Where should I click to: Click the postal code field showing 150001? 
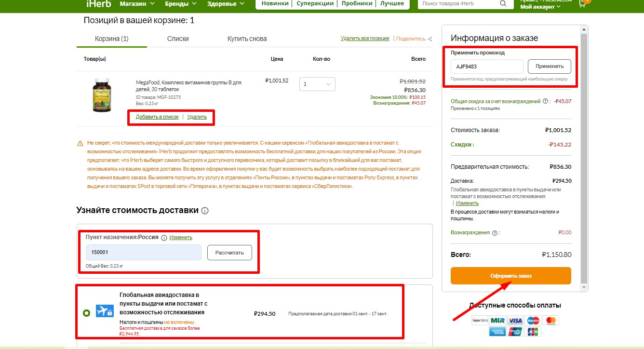[144, 253]
